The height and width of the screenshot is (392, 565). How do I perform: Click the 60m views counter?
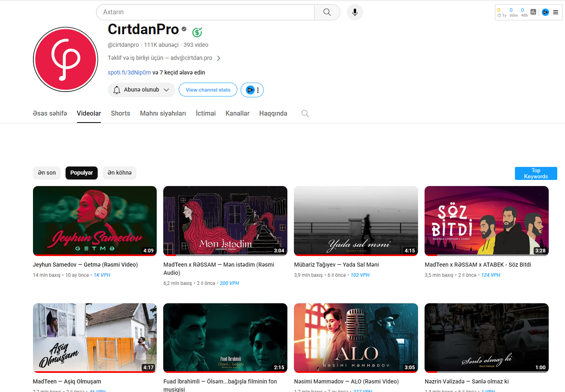coord(513,13)
